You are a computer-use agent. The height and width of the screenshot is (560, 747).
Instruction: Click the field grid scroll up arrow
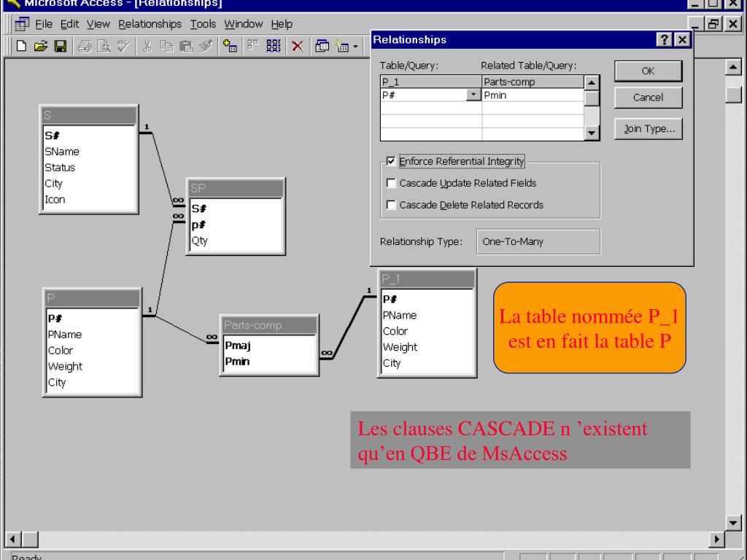point(591,82)
